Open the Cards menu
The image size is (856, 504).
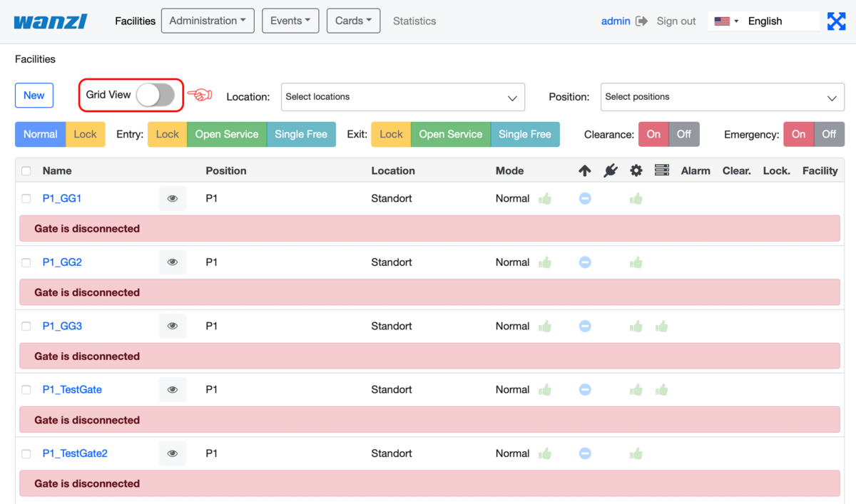click(x=353, y=21)
